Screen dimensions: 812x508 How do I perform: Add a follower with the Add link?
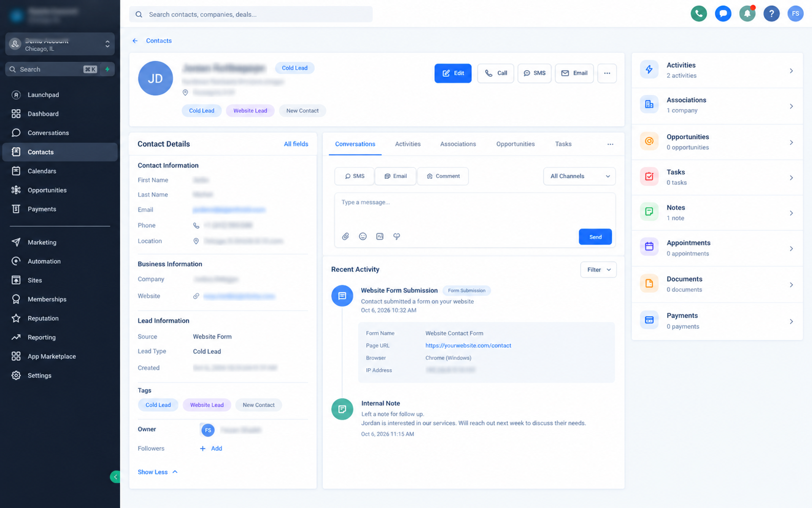pyautogui.click(x=211, y=449)
